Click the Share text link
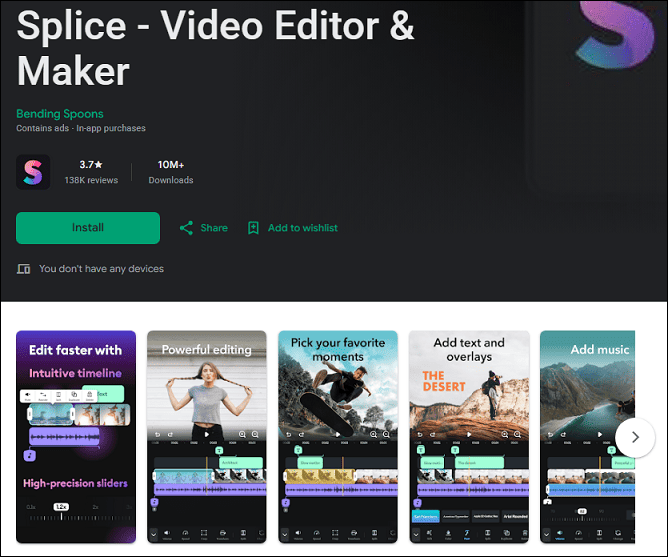668x557 pixels. pos(214,228)
